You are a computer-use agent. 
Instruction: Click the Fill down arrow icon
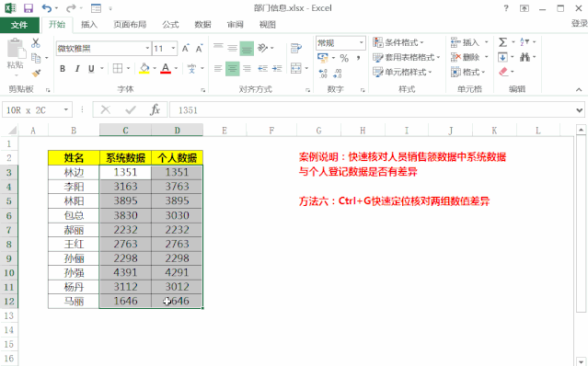tap(502, 57)
